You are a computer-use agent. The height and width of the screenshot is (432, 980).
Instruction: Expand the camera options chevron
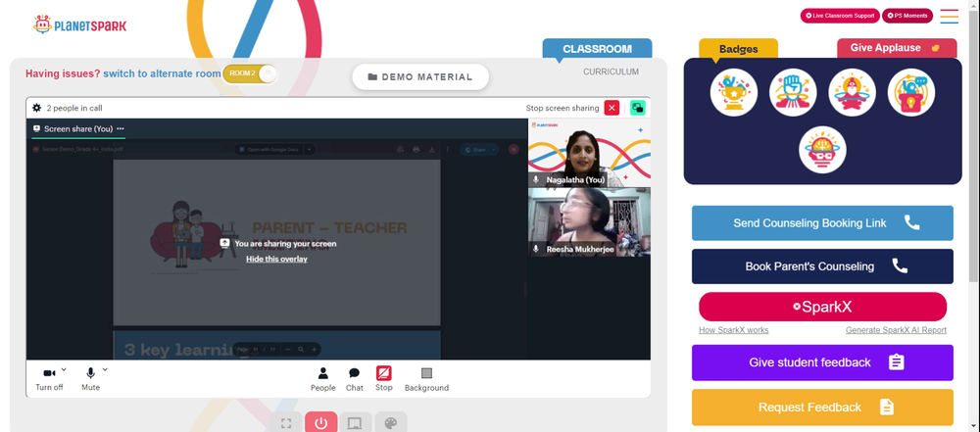(64, 369)
